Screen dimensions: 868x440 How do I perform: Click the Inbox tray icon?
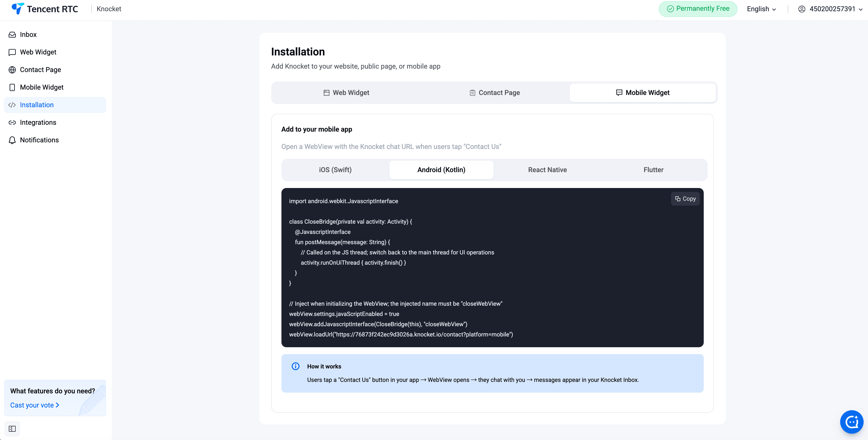12,34
